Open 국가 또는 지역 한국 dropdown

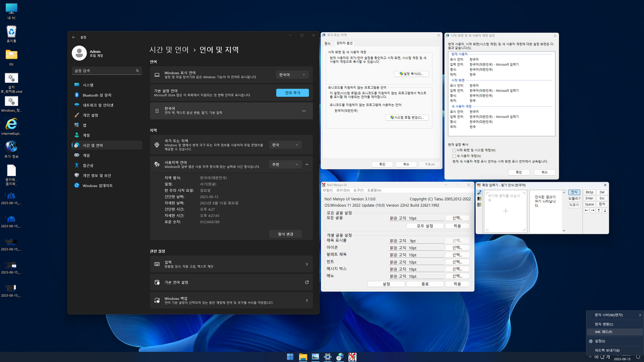tap(285, 145)
